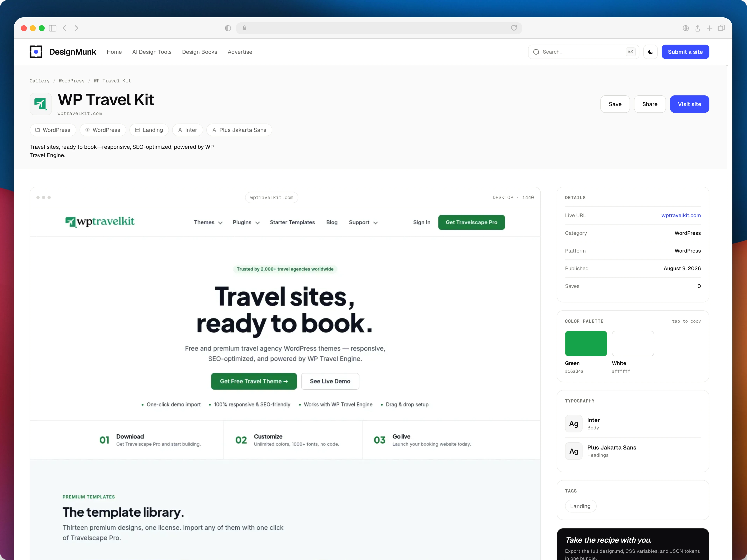Click 'Trusted by 2,000+ travel agencies' badge
Viewport: 747px width, 560px height.
pos(285,269)
